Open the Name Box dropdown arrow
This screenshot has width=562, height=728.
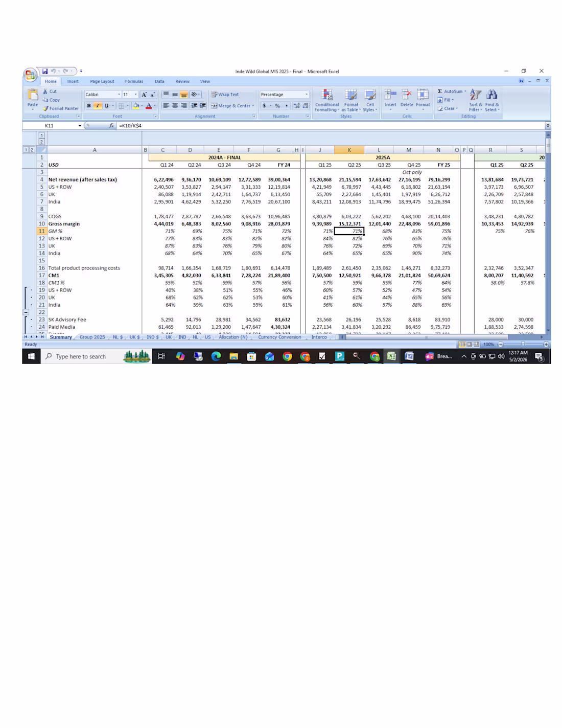[80, 126]
